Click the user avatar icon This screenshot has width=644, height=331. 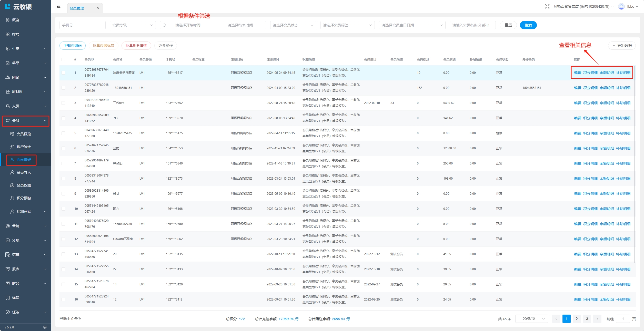pos(621,6)
